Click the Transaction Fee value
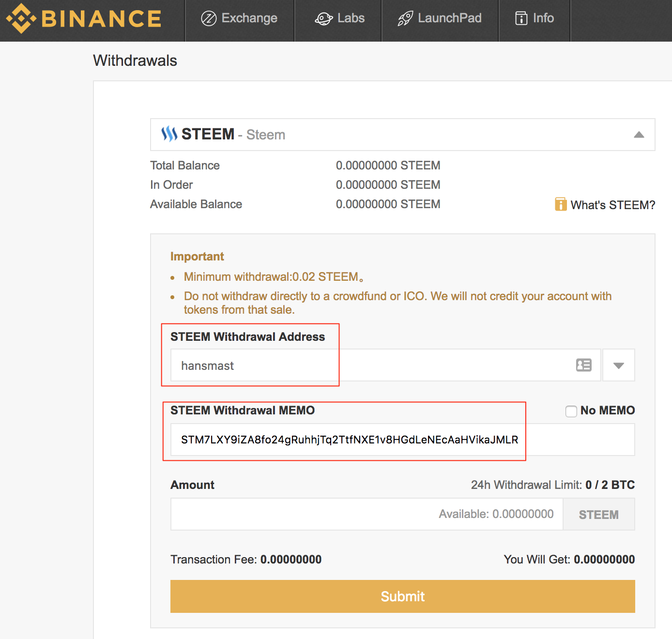672x639 pixels. click(x=290, y=560)
